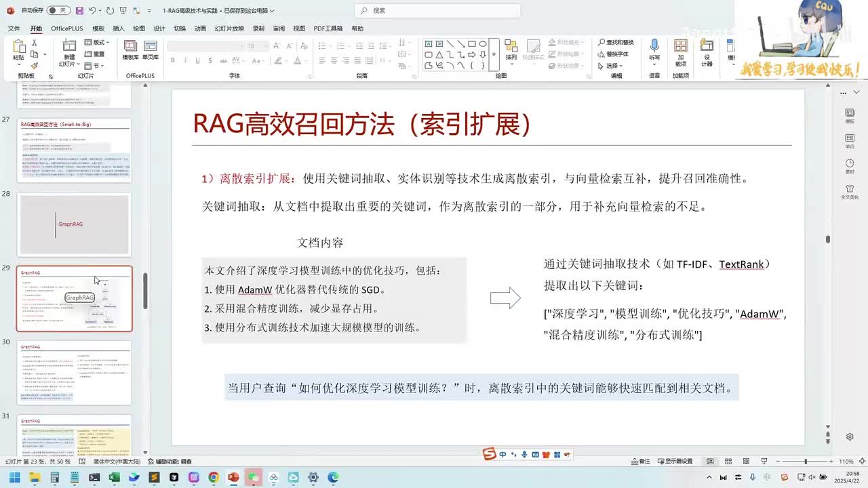Click Display Settings (显示器设置) in status bar
The image size is (868, 488).
675,461
